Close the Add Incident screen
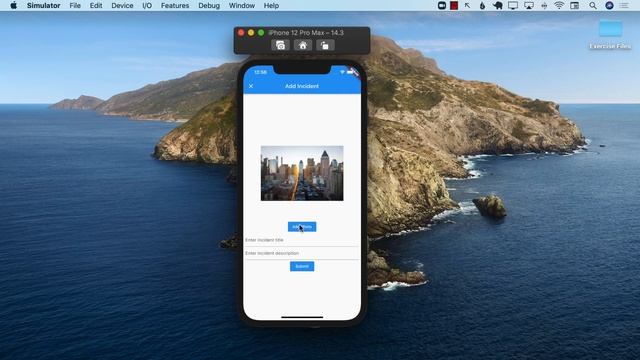Image resolution: width=640 pixels, height=360 pixels. pos(251,86)
